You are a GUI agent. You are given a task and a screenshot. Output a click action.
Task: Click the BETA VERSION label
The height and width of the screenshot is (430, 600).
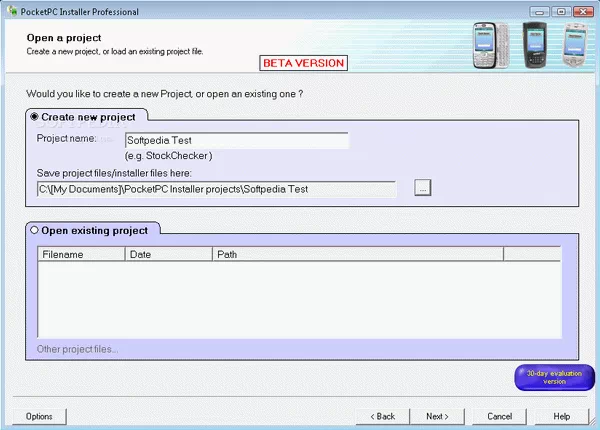[303, 63]
